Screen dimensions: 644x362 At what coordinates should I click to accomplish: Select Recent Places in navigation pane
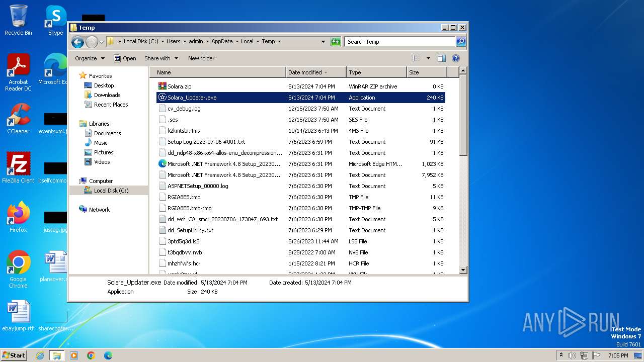111,105
